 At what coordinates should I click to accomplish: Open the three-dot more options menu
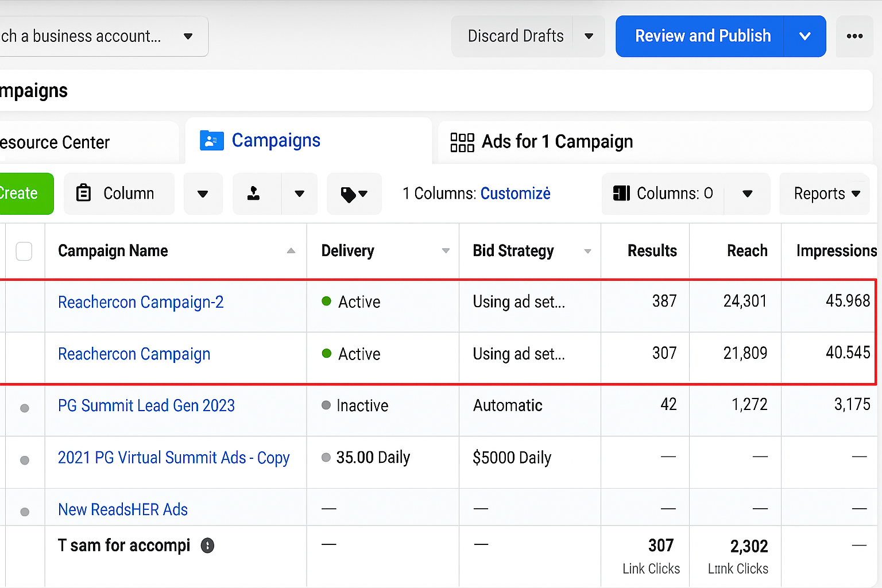854,36
